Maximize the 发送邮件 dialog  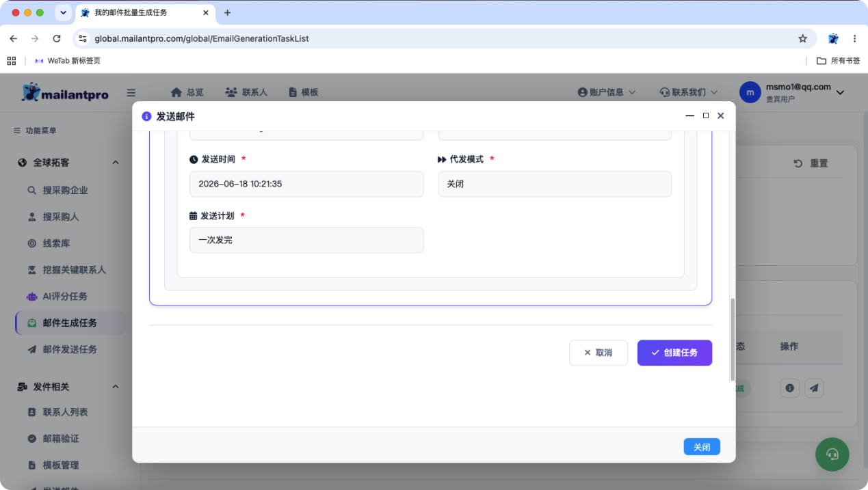point(706,116)
